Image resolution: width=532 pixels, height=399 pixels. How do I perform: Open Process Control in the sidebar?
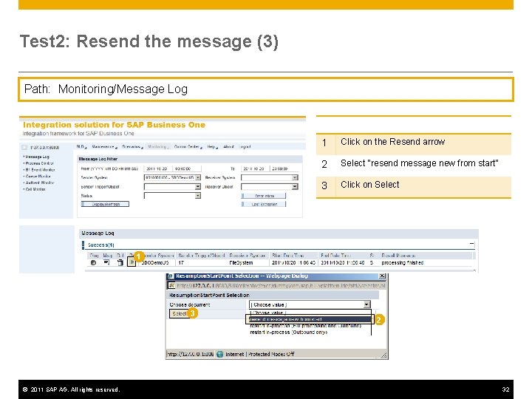coord(39,163)
